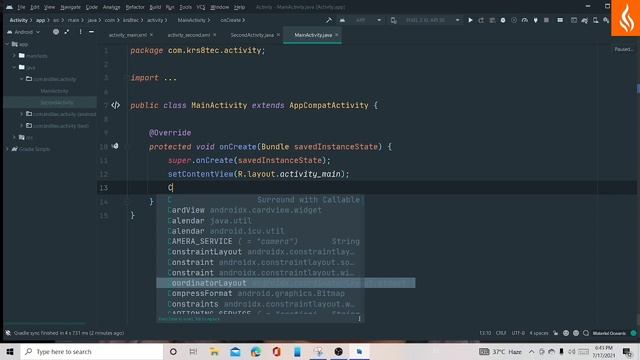Screen dimensions: 640x360
Task: Open the Build menu
Action: (155, 7)
